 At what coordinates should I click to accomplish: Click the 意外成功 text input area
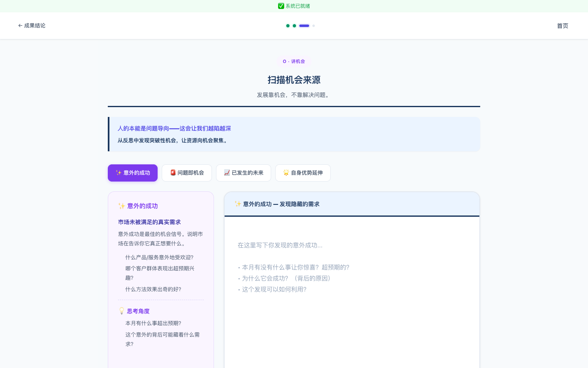(x=352, y=292)
